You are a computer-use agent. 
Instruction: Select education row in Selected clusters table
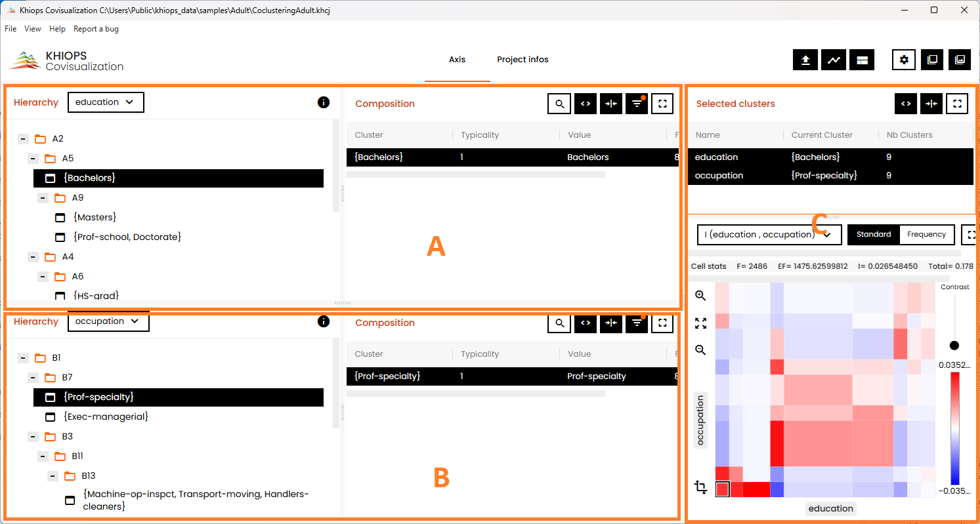830,157
